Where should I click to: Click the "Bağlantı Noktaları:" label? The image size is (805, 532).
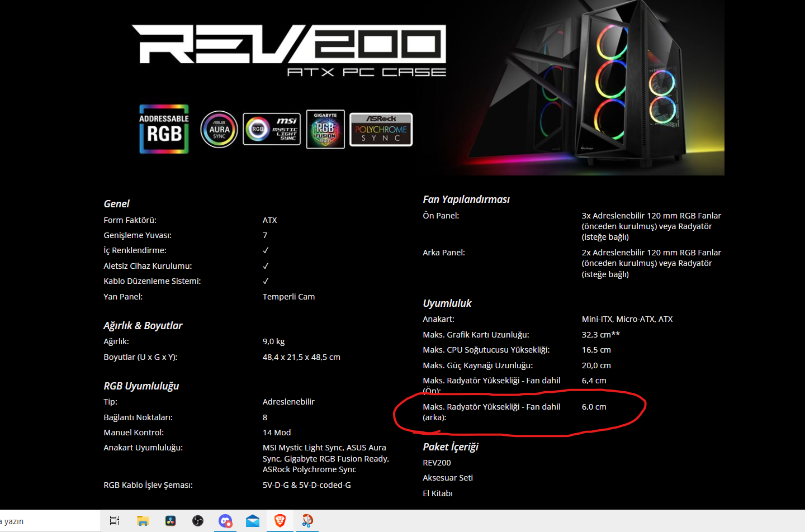click(x=138, y=417)
